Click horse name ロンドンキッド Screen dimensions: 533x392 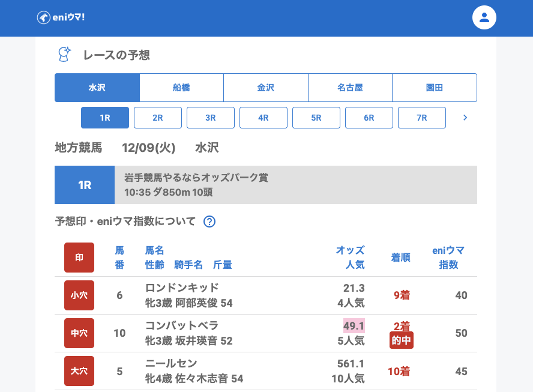[x=182, y=288]
